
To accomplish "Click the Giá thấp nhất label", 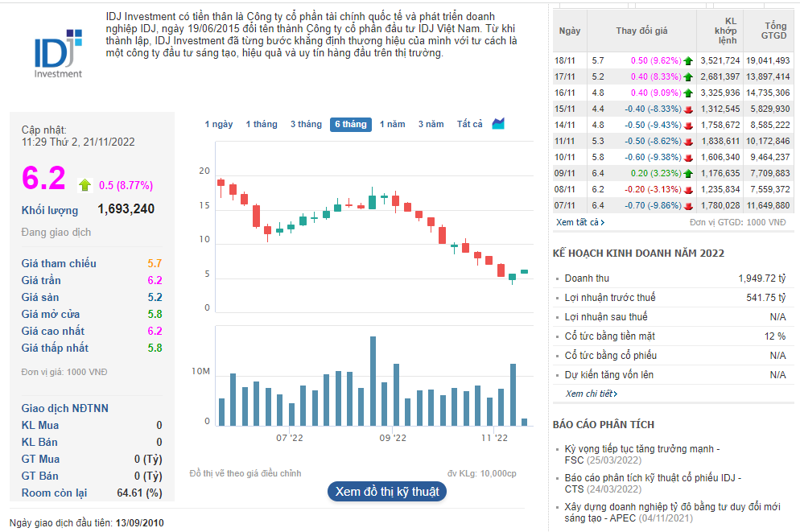I will coord(55,348).
